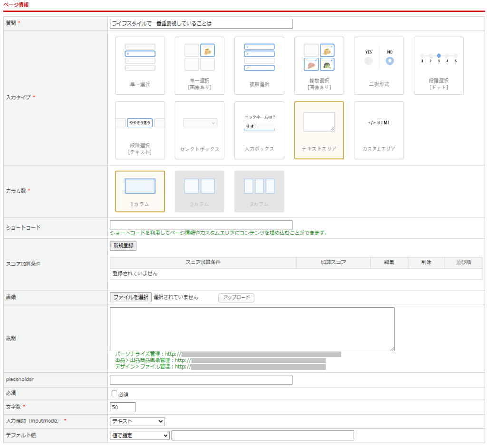The image size is (487, 448).
Task: Choose the セレクトボックス input type tile
Action: 199,130
